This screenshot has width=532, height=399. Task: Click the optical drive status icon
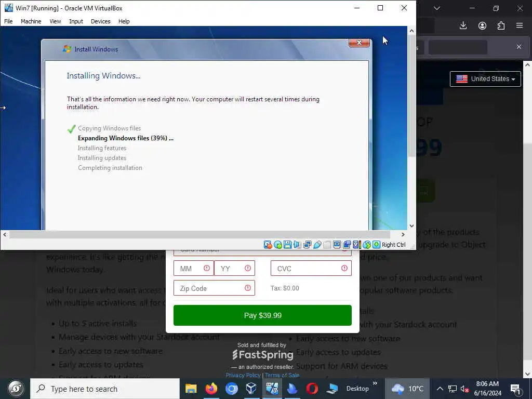click(x=278, y=245)
